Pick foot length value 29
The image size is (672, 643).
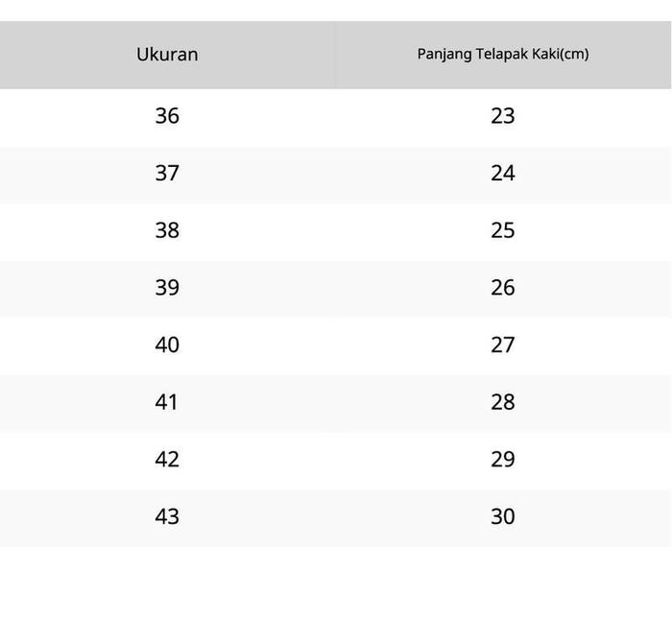pyautogui.click(x=503, y=460)
